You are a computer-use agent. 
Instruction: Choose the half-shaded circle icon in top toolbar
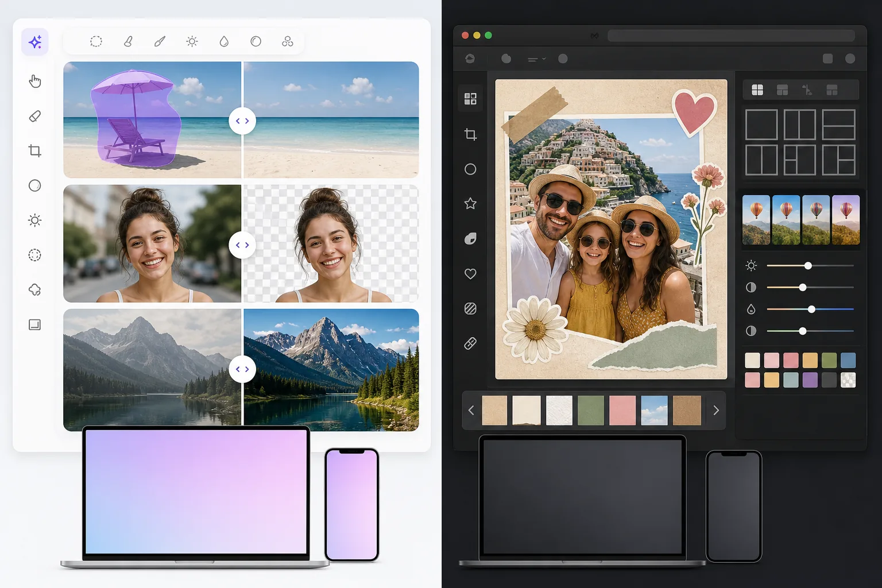[x=256, y=41]
